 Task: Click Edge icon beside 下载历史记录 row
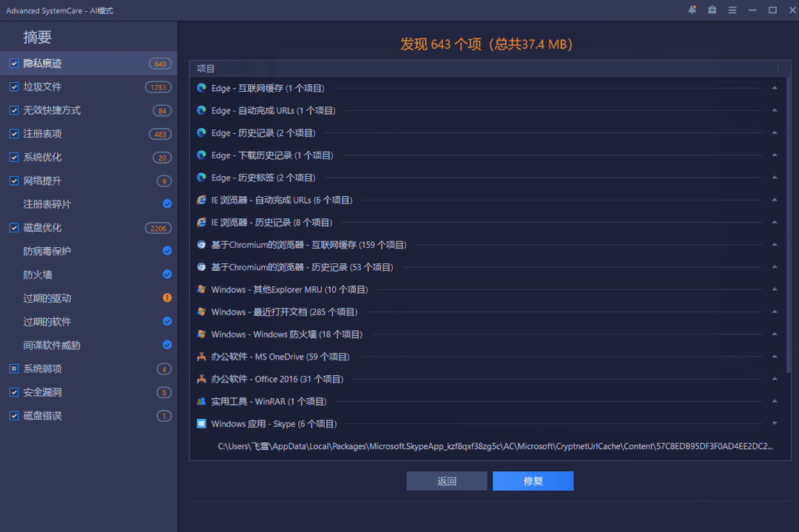click(202, 155)
